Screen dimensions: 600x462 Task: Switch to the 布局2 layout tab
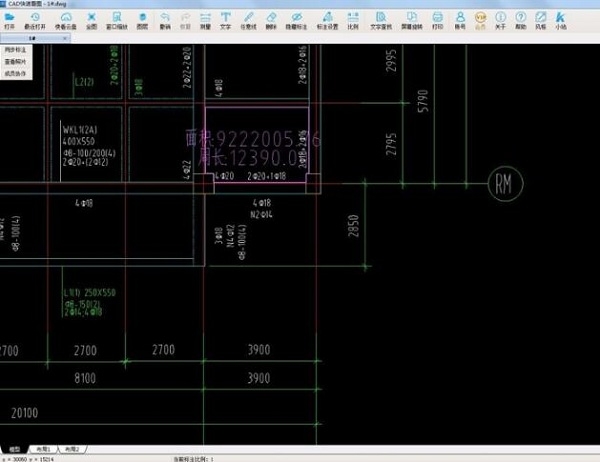[72, 449]
